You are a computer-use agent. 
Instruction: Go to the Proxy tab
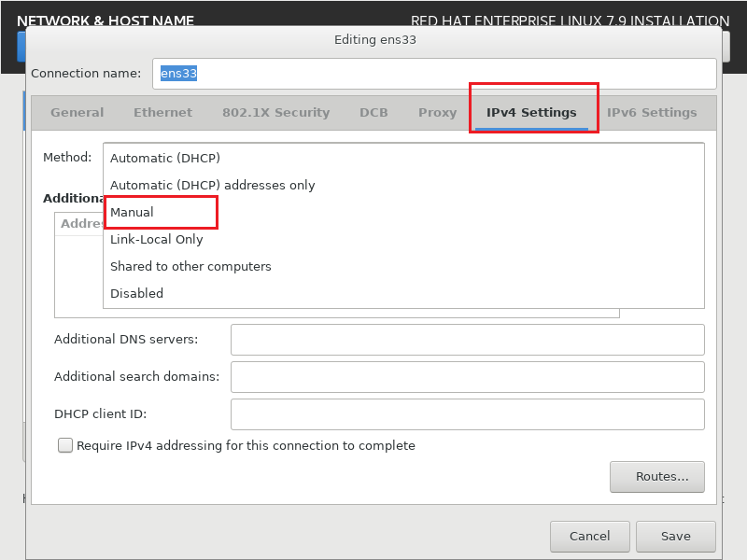tap(437, 112)
